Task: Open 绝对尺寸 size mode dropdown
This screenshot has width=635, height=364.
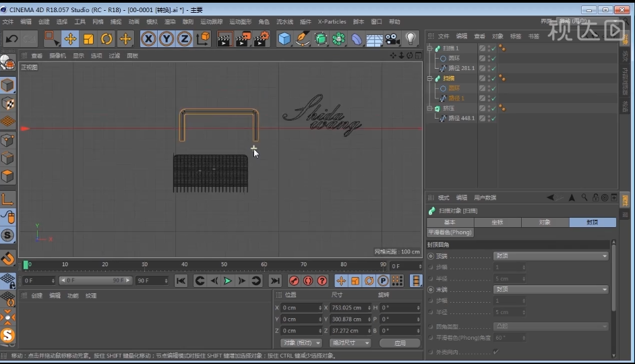Action: (350, 342)
